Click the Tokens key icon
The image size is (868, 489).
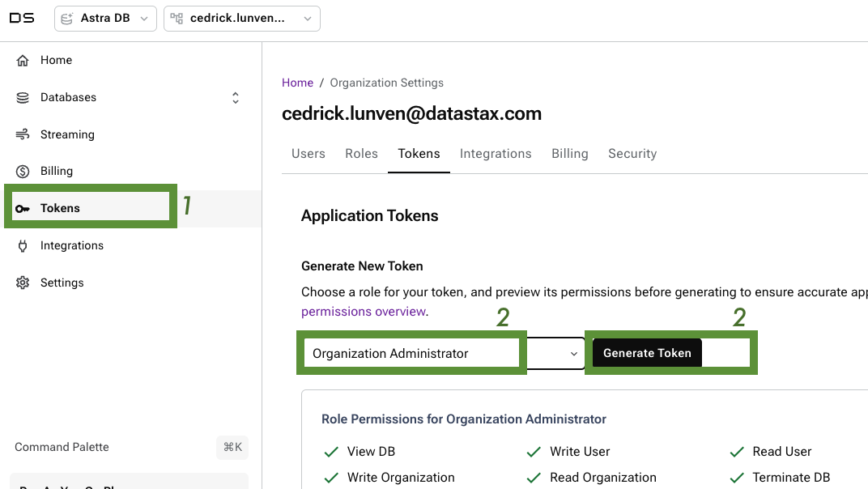click(x=23, y=209)
